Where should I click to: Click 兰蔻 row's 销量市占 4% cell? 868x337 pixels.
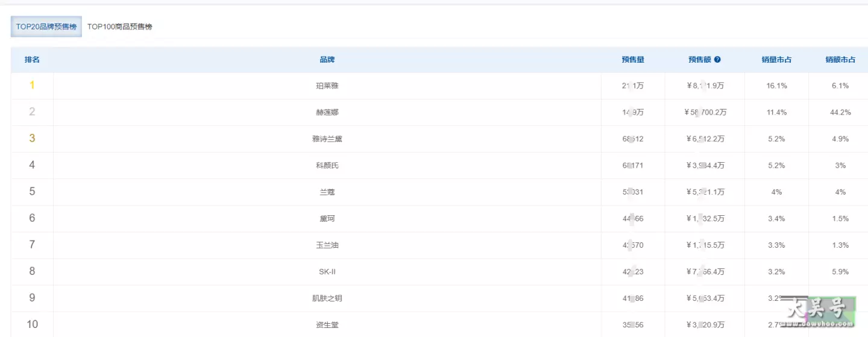(776, 192)
